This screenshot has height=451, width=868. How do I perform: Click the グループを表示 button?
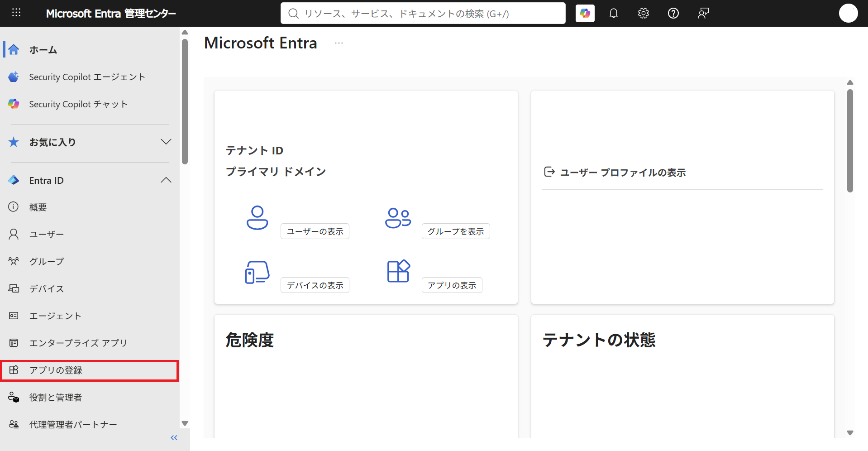click(456, 231)
